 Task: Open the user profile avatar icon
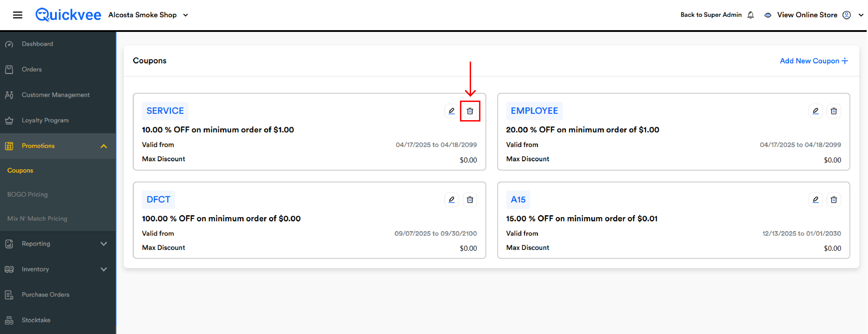pyautogui.click(x=846, y=15)
